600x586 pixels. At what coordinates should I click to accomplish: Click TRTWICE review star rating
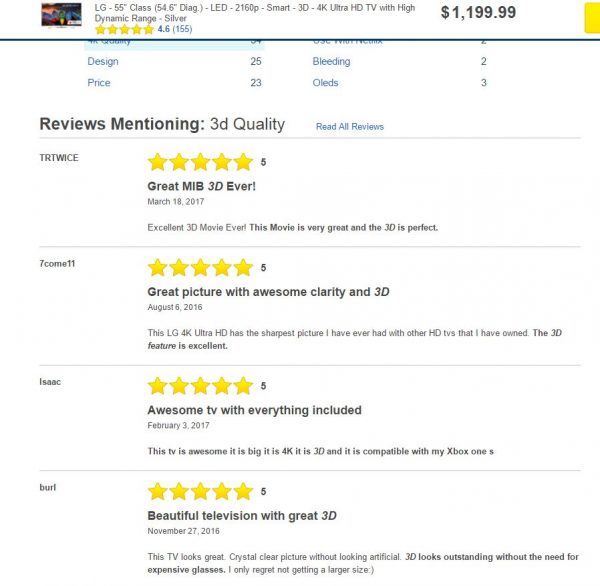pos(201,162)
